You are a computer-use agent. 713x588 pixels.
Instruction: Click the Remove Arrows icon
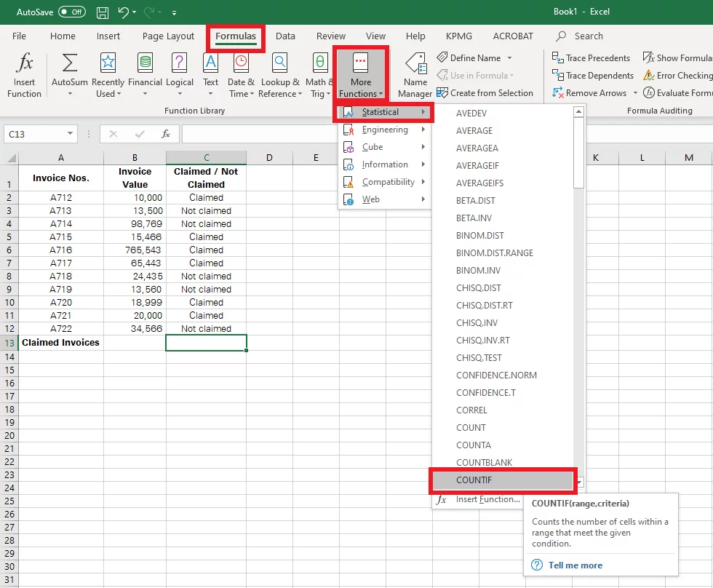point(558,92)
